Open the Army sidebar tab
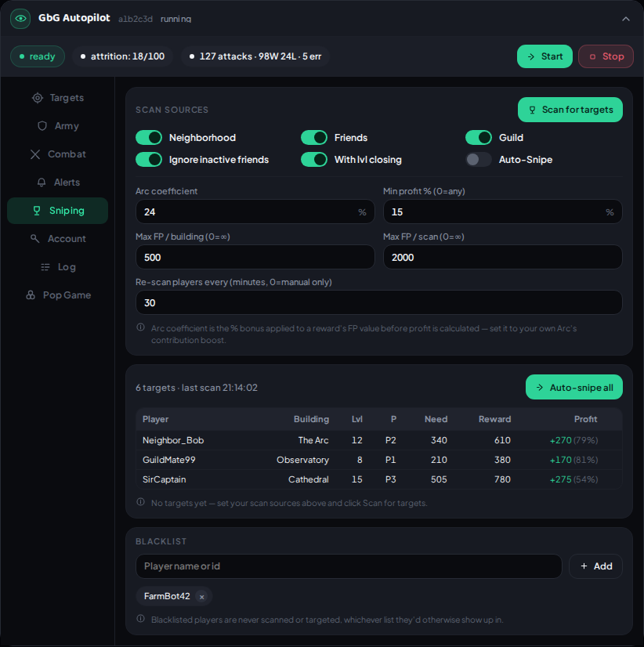Screen dimensions: 644x647 58,126
